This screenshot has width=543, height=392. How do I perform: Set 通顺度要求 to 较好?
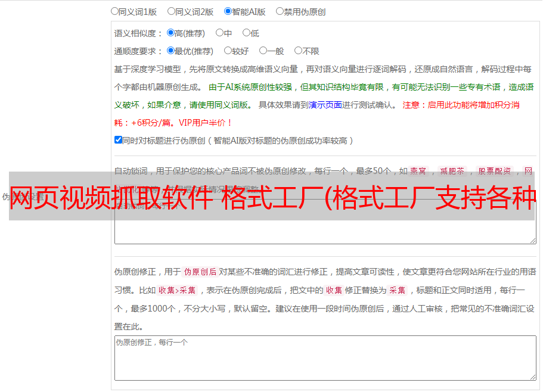228,51
